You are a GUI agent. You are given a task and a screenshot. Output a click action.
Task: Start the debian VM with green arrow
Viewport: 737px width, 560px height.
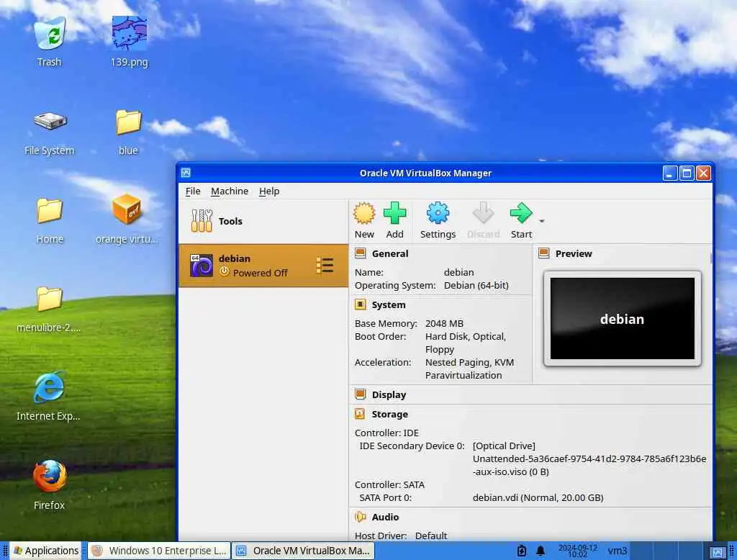[521, 214]
